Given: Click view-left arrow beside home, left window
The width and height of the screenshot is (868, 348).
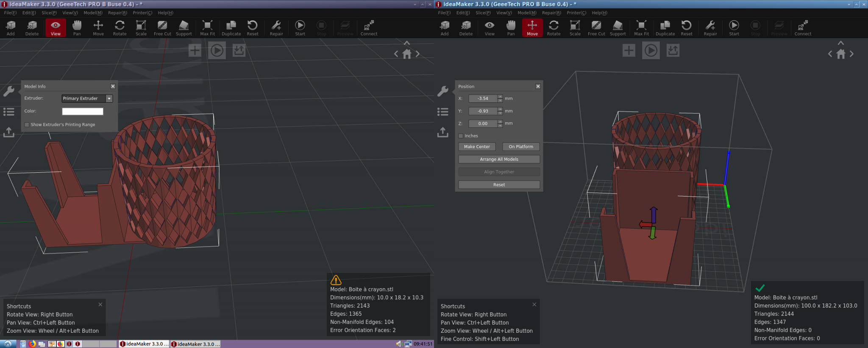Looking at the screenshot, I should click(396, 54).
